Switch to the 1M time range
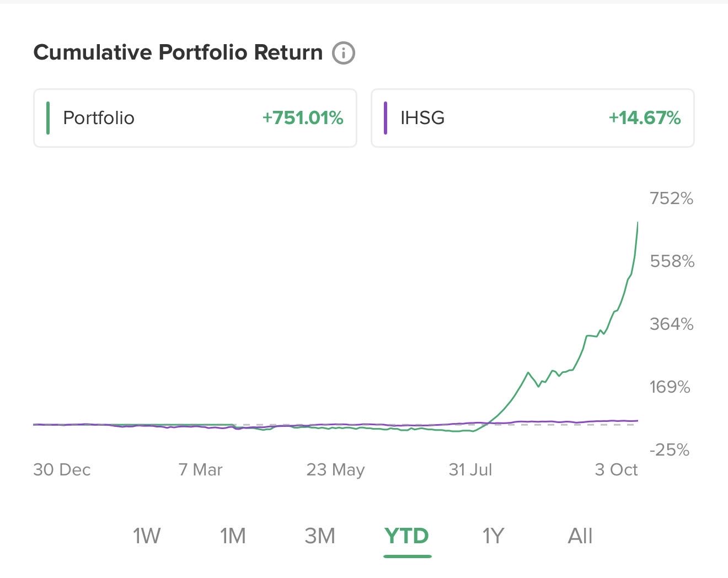The height and width of the screenshot is (578, 728). 233,536
